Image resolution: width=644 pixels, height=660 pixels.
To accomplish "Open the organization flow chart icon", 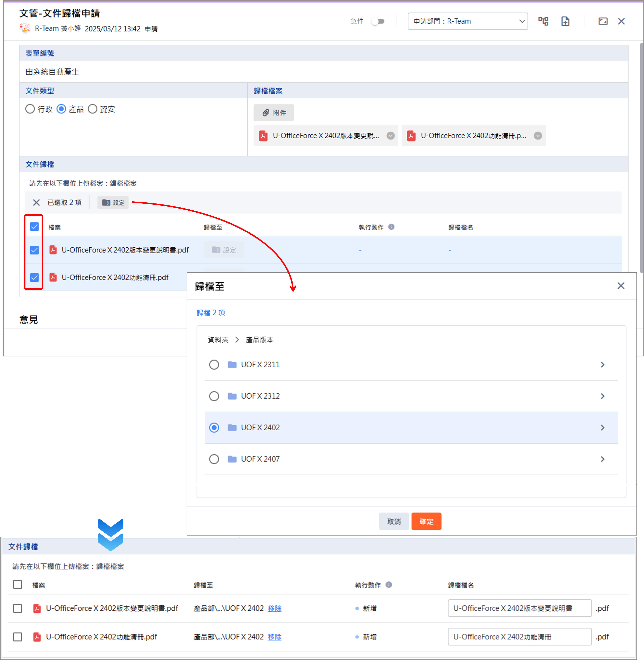I will coord(543,21).
